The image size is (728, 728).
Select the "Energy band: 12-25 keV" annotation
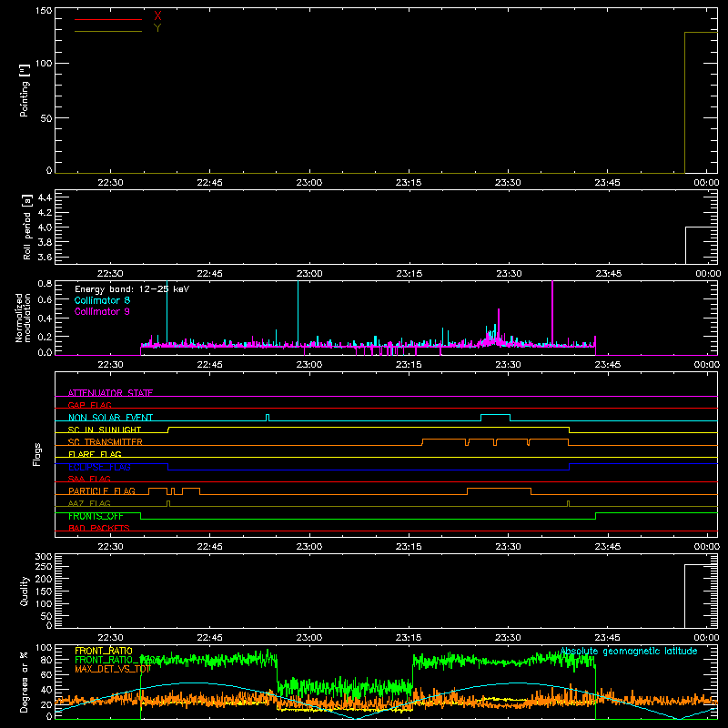(132, 289)
